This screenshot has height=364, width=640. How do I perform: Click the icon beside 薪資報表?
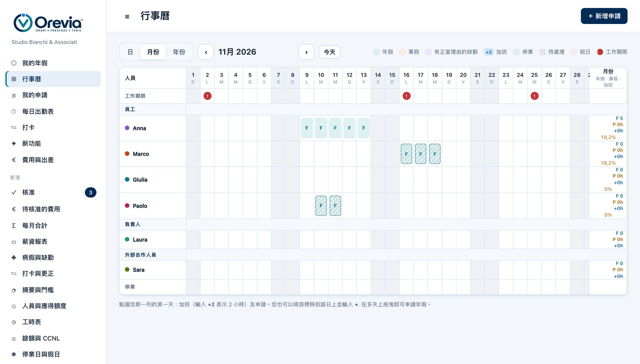pyautogui.click(x=14, y=242)
